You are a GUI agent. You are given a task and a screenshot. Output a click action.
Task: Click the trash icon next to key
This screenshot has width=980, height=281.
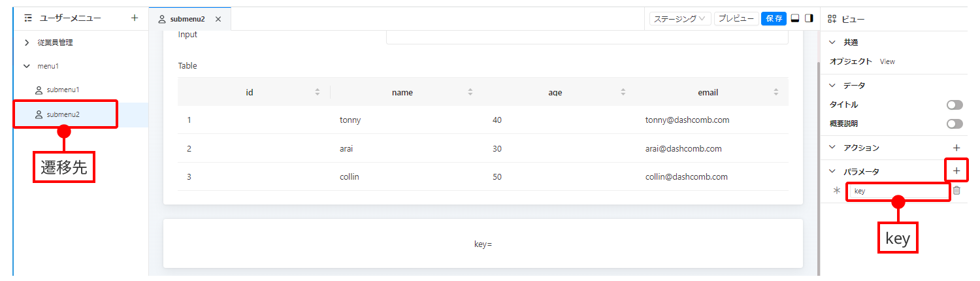click(956, 190)
